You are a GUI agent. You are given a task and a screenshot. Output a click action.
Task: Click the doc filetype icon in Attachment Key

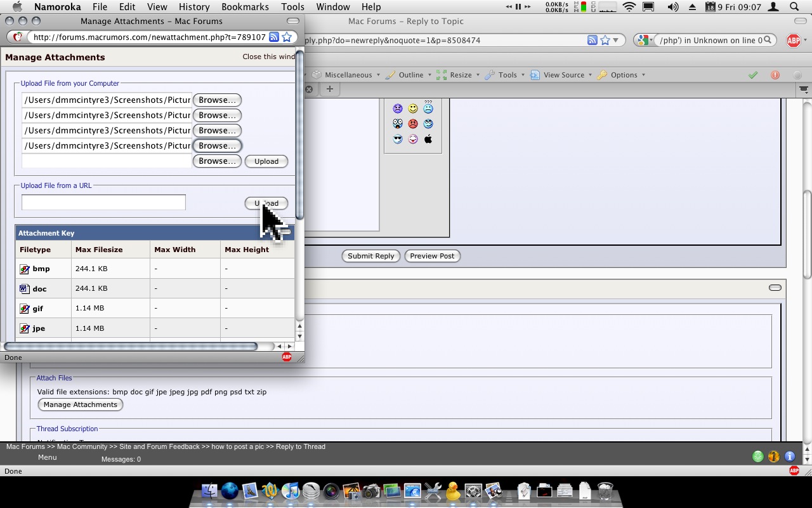25,288
